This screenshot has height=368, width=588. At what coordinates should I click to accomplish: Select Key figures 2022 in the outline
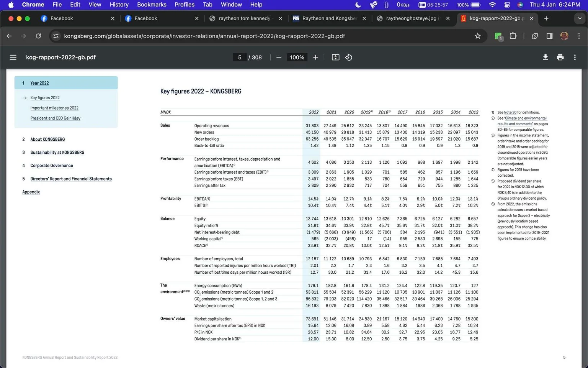pyautogui.click(x=45, y=98)
